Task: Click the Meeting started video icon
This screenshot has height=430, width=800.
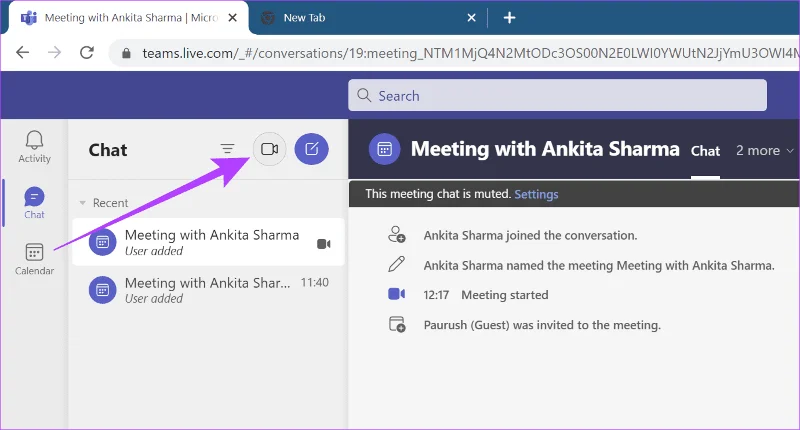Action: click(396, 294)
